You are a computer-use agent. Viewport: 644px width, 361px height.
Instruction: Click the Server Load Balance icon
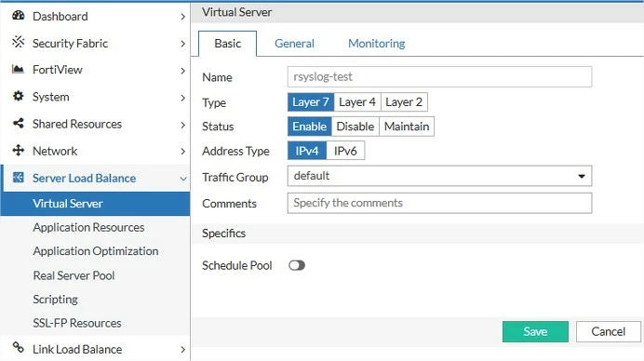(x=18, y=178)
